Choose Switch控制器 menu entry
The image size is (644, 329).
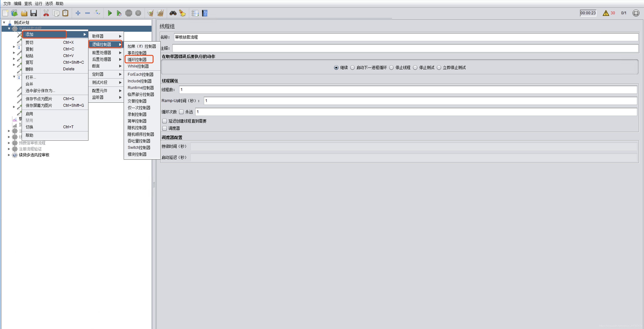coord(142,148)
